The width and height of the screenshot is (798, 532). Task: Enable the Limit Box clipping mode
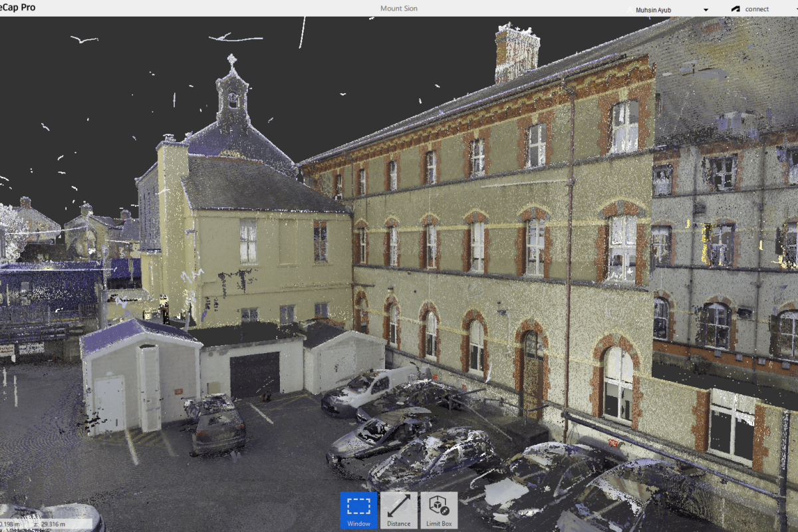tap(438, 510)
